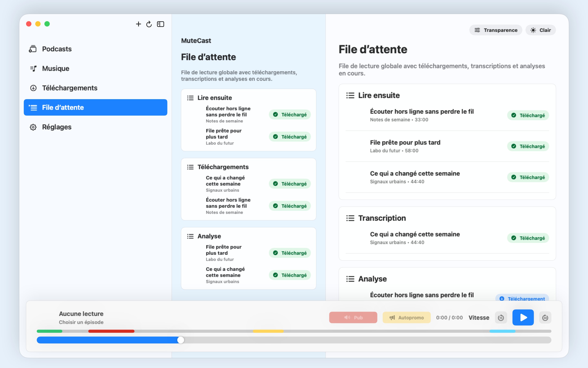Click the Téléchargements download arrow icon

pos(33,88)
